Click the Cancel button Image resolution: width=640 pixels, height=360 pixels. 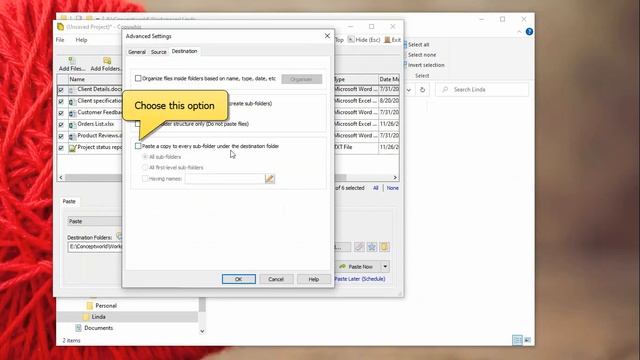276,279
